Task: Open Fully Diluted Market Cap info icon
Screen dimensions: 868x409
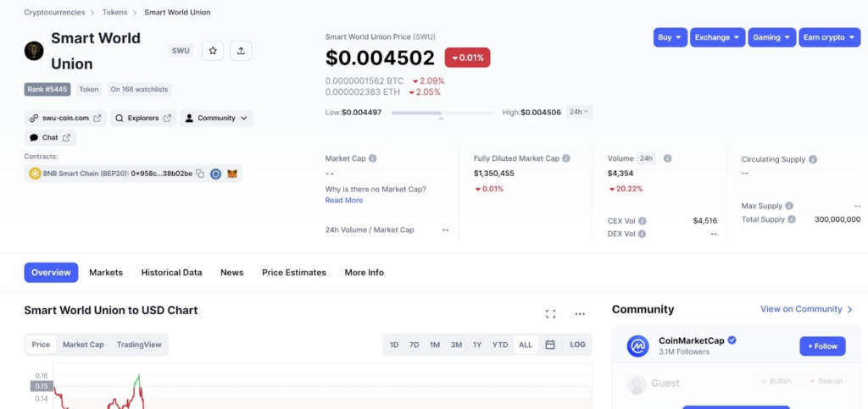Action: click(x=565, y=158)
